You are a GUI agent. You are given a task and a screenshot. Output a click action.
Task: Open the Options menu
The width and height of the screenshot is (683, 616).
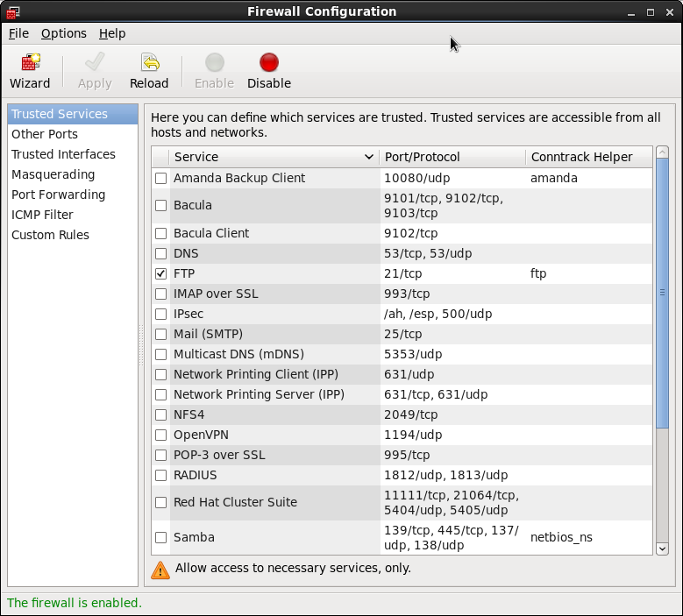[64, 33]
